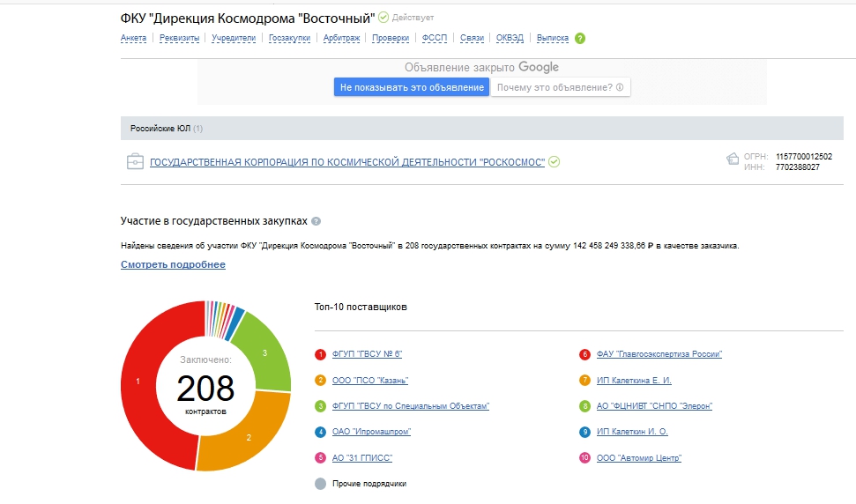
Task: Click the red number 1 legend badge
Action: [321, 354]
